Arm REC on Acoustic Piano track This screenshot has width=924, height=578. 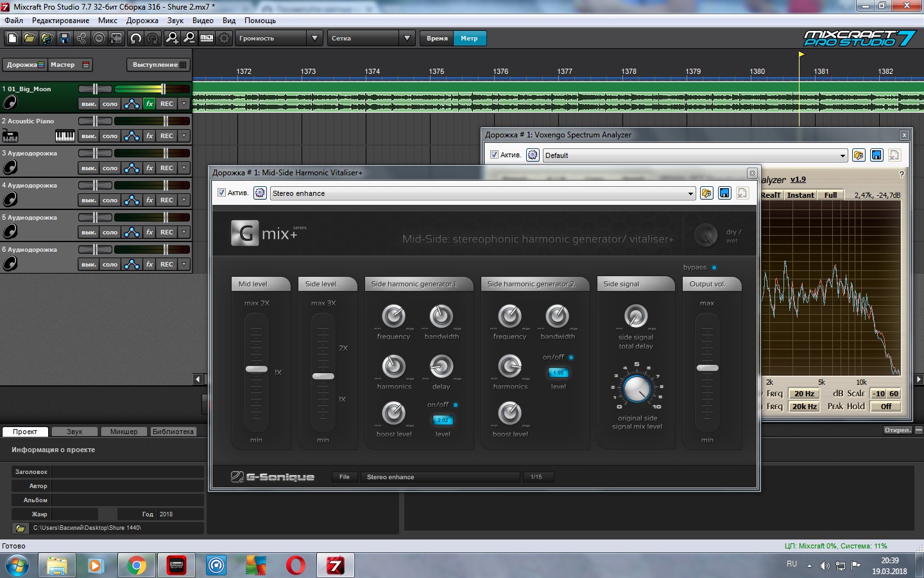[x=167, y=136]
